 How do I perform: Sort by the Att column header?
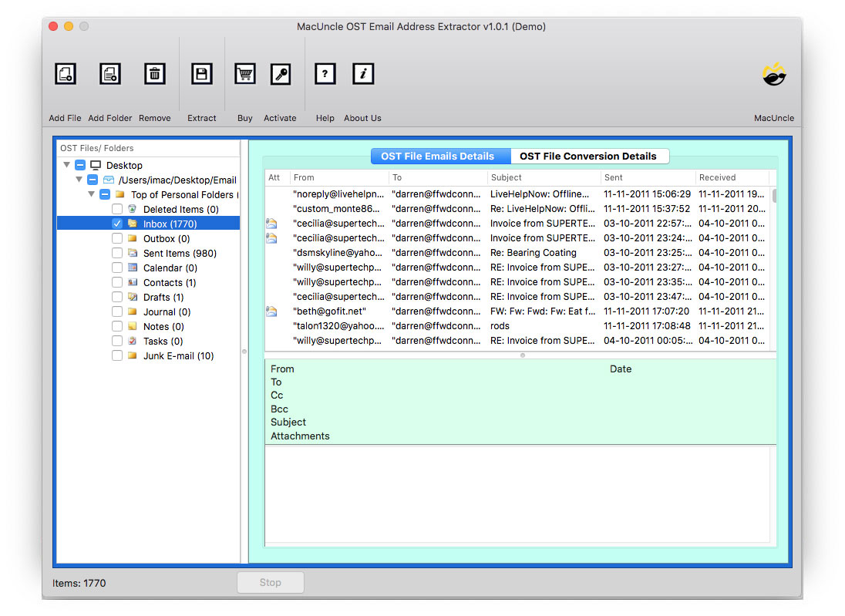277,177
